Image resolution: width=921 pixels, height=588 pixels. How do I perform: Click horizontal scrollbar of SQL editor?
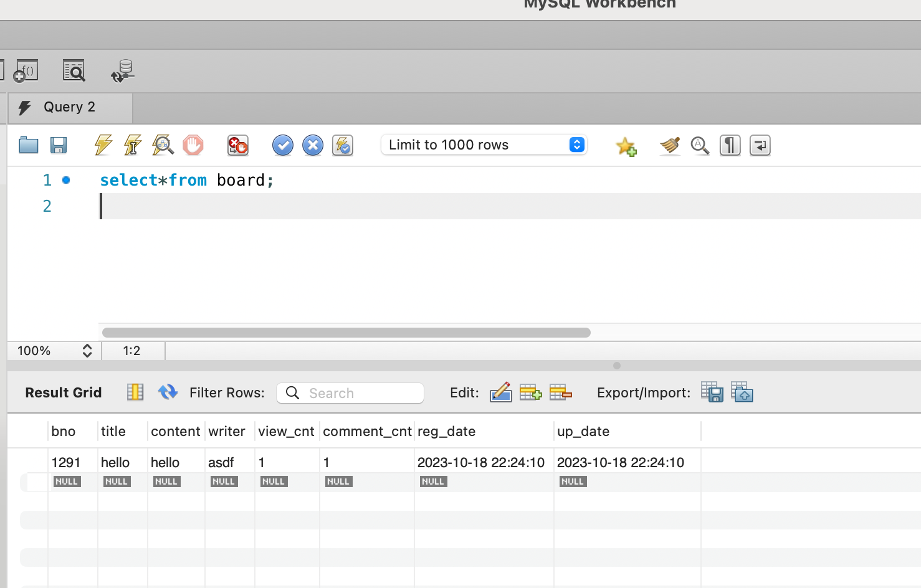coord(346,333)
